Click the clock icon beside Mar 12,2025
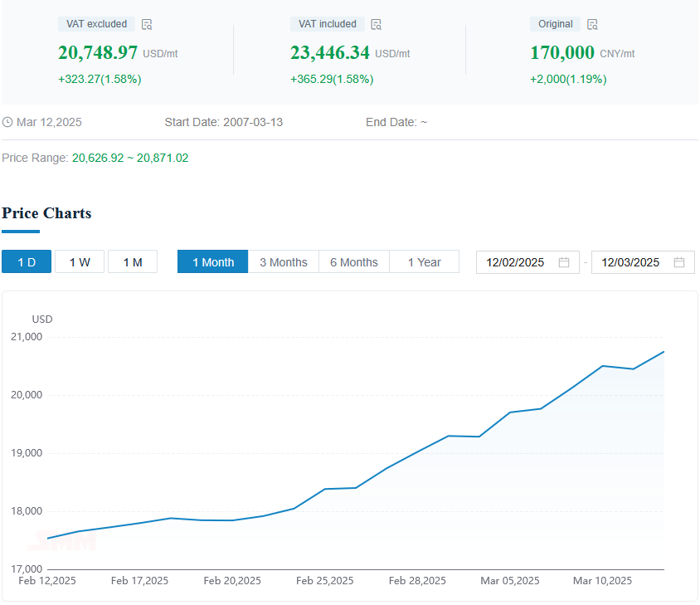 tap(7, 123)
